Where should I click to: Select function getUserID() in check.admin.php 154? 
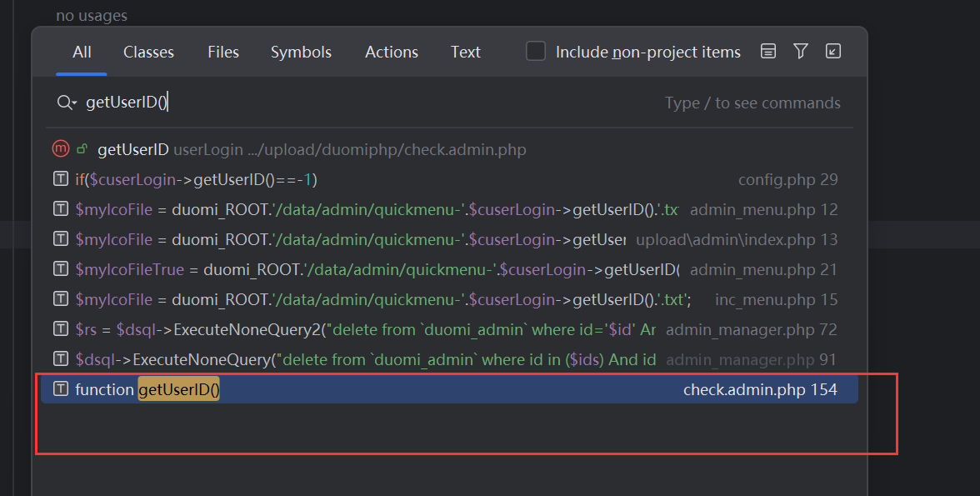coord(449,389)
